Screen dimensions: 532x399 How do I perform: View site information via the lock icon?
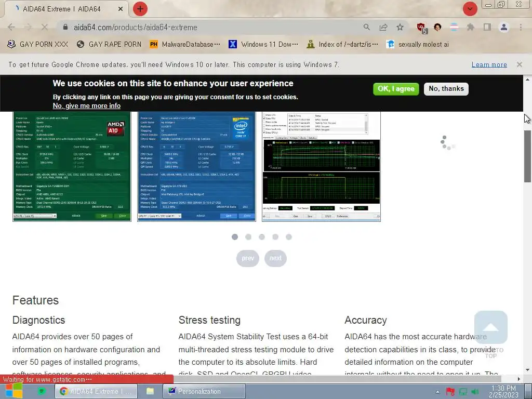pyautogui.click(x=65, y=27)
